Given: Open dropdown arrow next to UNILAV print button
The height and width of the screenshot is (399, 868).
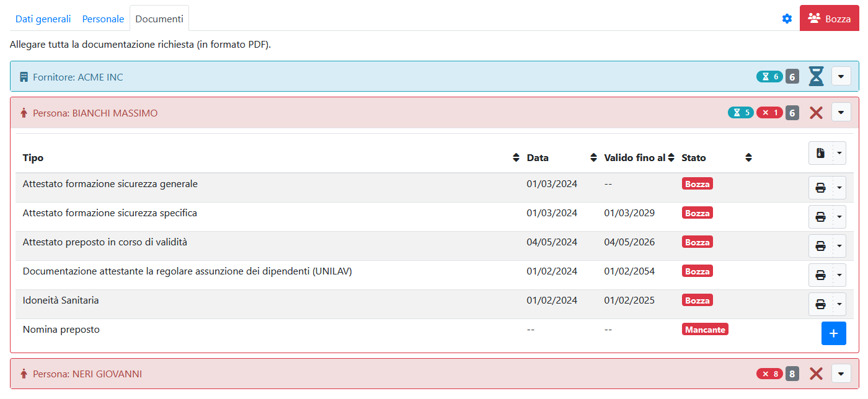Looking at the screenshot, I should point(839,275).
